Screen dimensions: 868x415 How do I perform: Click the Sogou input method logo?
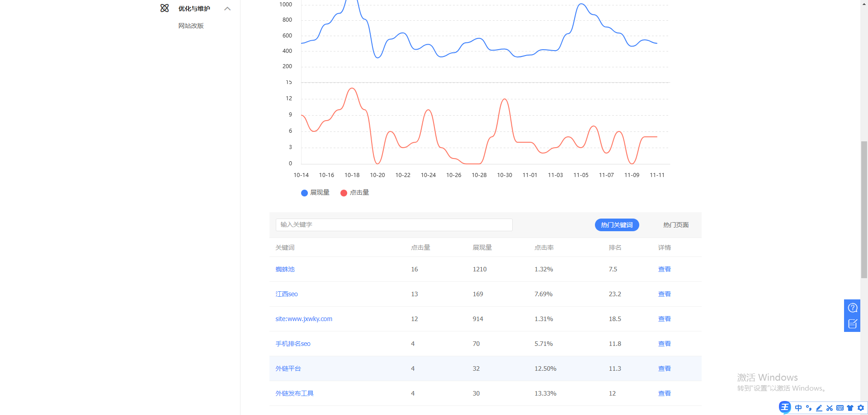(785, 407)
